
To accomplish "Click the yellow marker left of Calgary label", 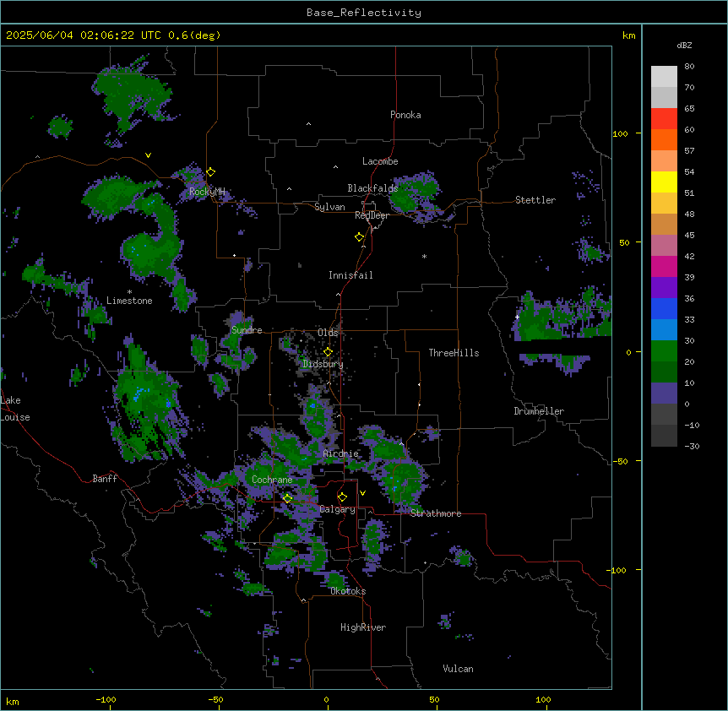I will tap(287, 498).
